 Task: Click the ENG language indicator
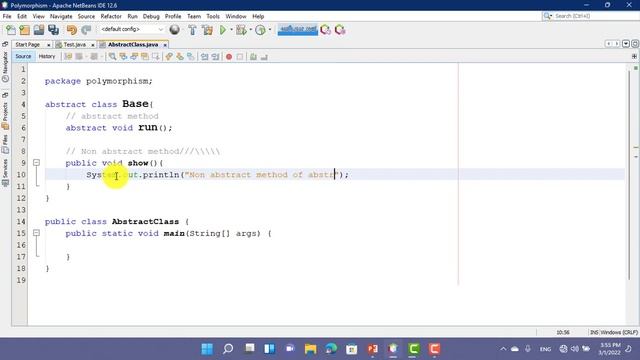point(545,349)
